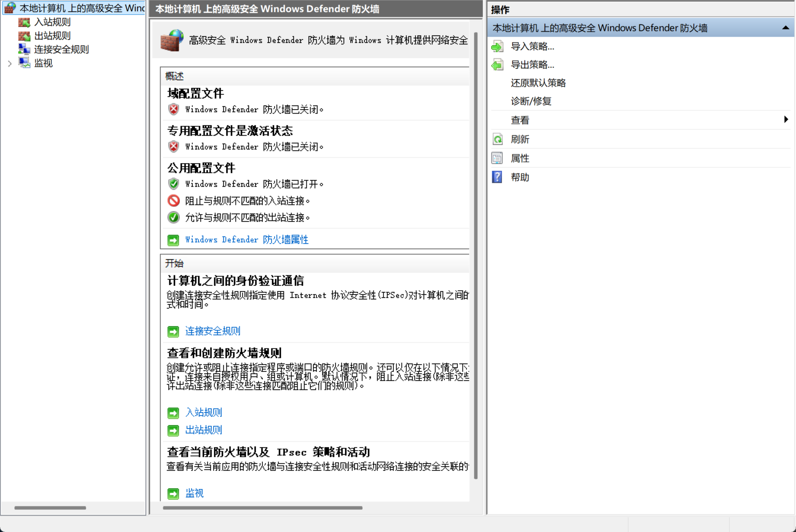Click the 公用配置文件 heading
Image resolution: width=796 pixels, height=532 pixels.
point(201,168)
